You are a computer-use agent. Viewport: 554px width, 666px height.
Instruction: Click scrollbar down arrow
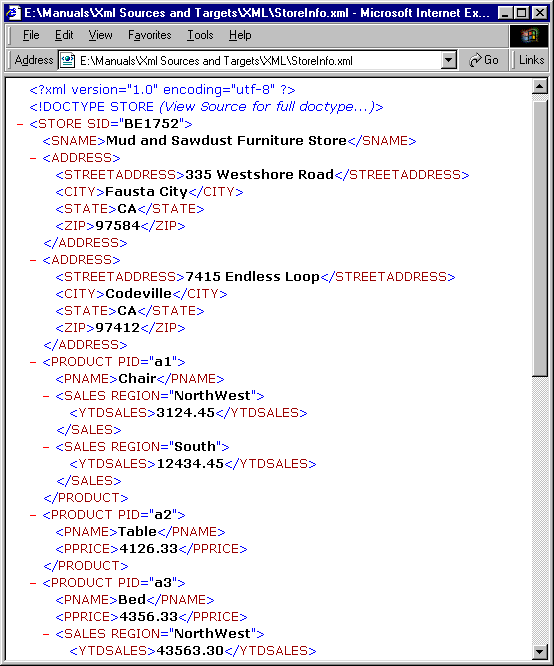tap(539, 651)
